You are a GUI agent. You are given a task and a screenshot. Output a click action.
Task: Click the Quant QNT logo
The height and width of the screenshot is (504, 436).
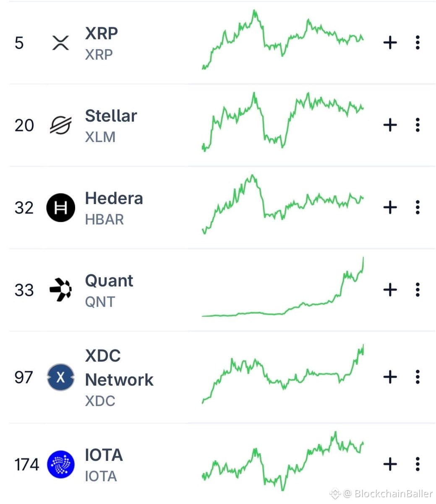61,290
